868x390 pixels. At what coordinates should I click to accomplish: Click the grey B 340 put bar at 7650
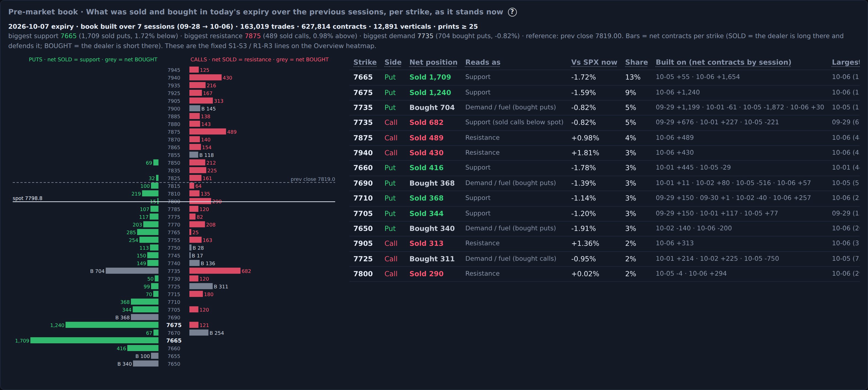point(145,364)
